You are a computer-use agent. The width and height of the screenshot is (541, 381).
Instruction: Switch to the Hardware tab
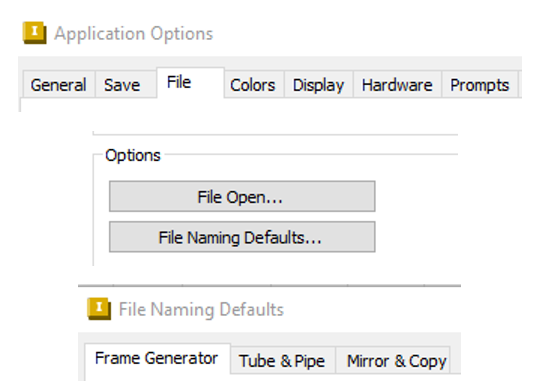397,85
